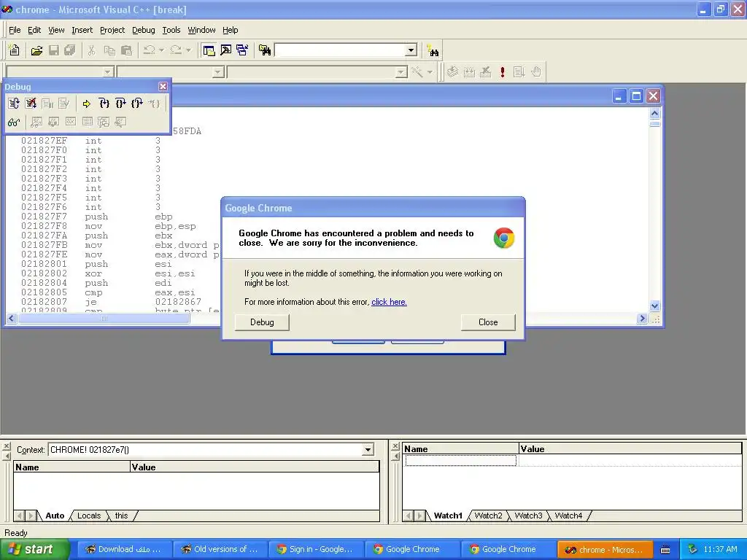Click Restart in the Debug toolbar
This screenshot has width=747, height=560.
(14, 104)
